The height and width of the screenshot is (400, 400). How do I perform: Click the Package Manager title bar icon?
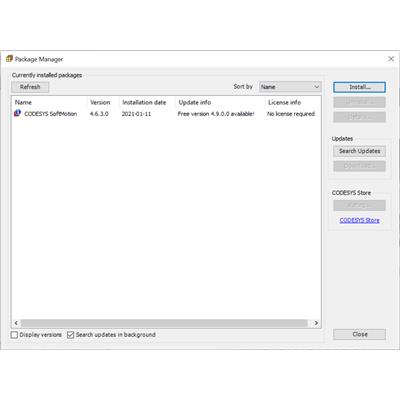[9, 59]
